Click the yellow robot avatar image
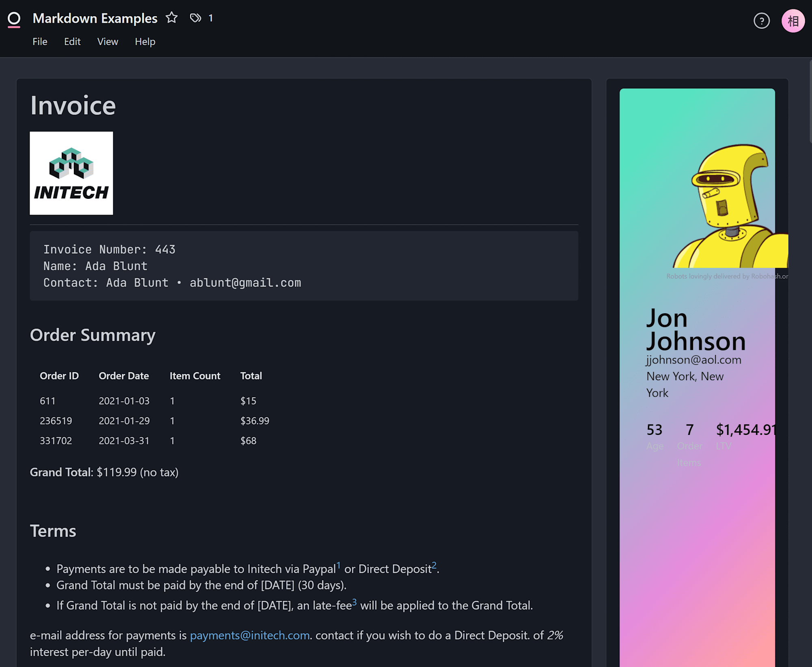812x667 pixels. coord(730,206)
